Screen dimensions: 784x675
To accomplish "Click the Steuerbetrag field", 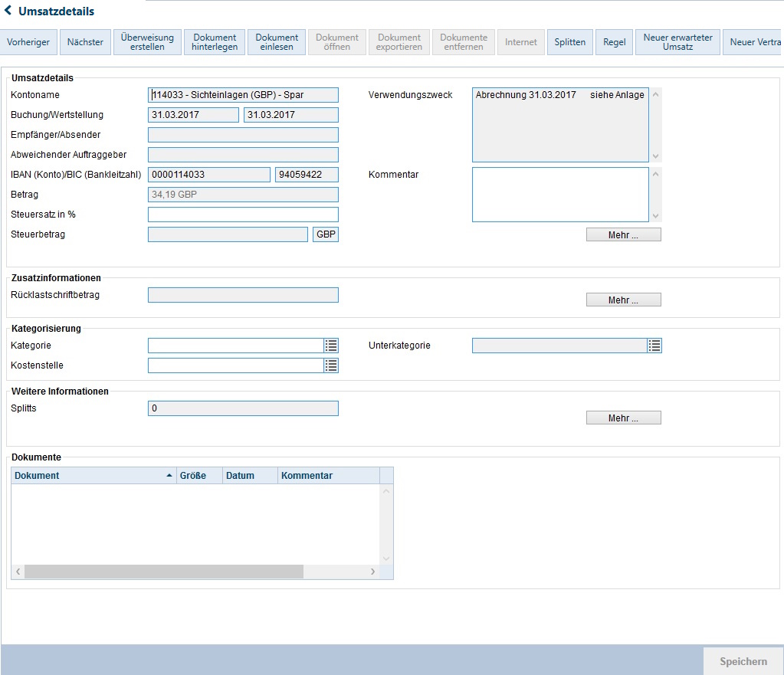I will (x=228, y=234).
